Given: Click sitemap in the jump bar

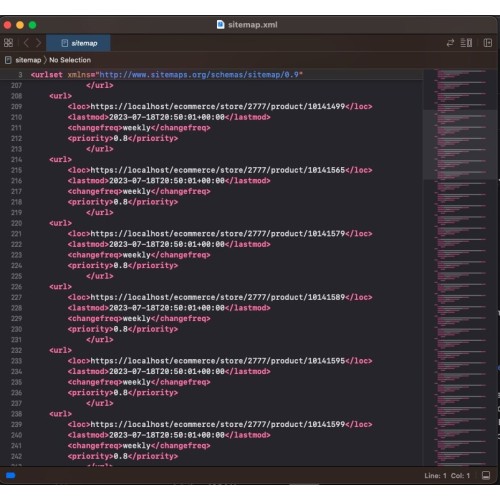Looking at the screenshot, I should [x=28, y=60].
